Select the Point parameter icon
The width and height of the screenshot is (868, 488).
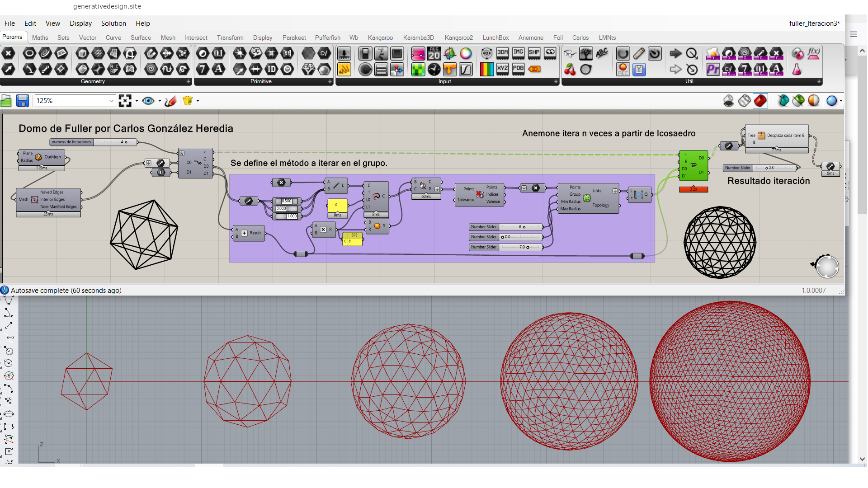coord(9,54)
